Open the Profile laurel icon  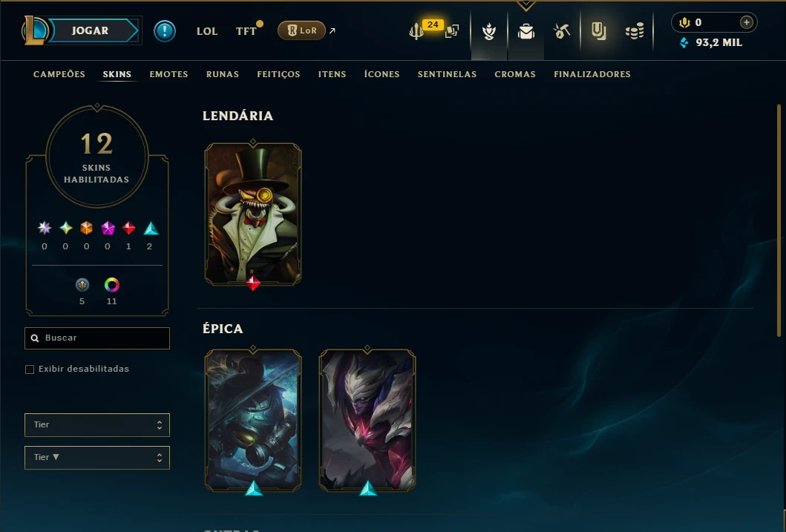pyautogui.click(x=488, y=32)
